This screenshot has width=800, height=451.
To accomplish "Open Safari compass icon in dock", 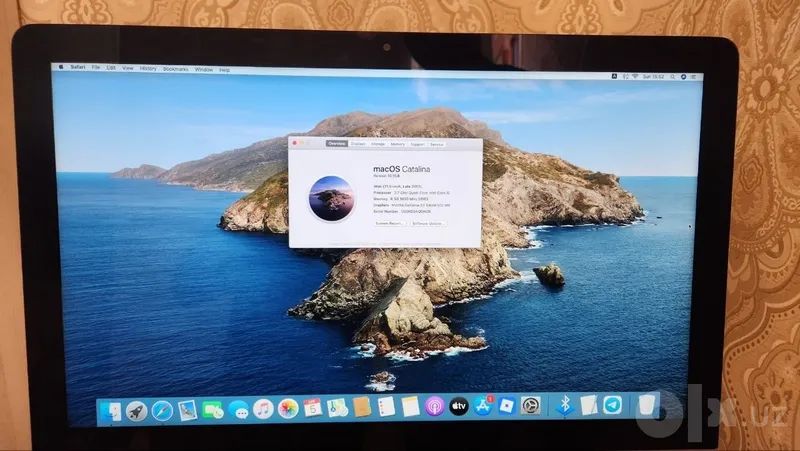I will point(162,411).
